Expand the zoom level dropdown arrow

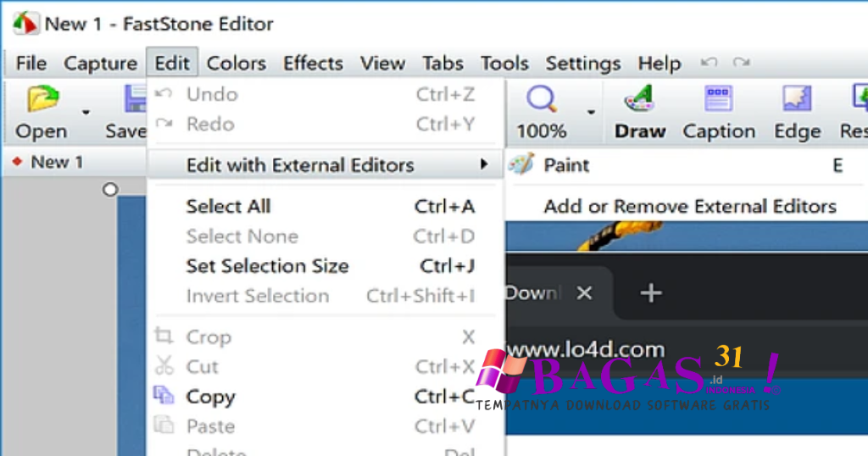point(591,113)
